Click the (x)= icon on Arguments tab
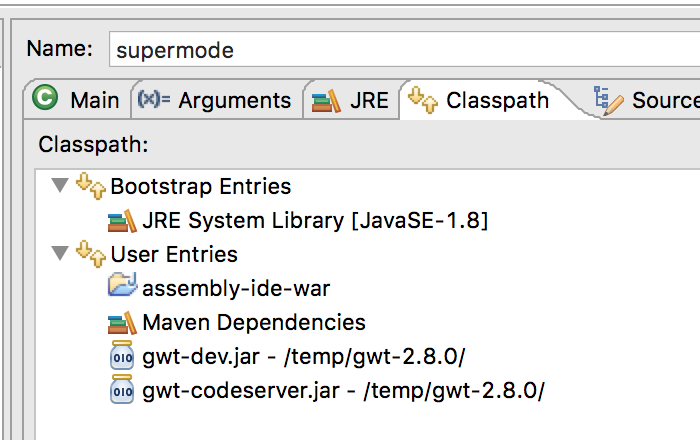This screenshot has width=700, height=440. coord(154,99)
